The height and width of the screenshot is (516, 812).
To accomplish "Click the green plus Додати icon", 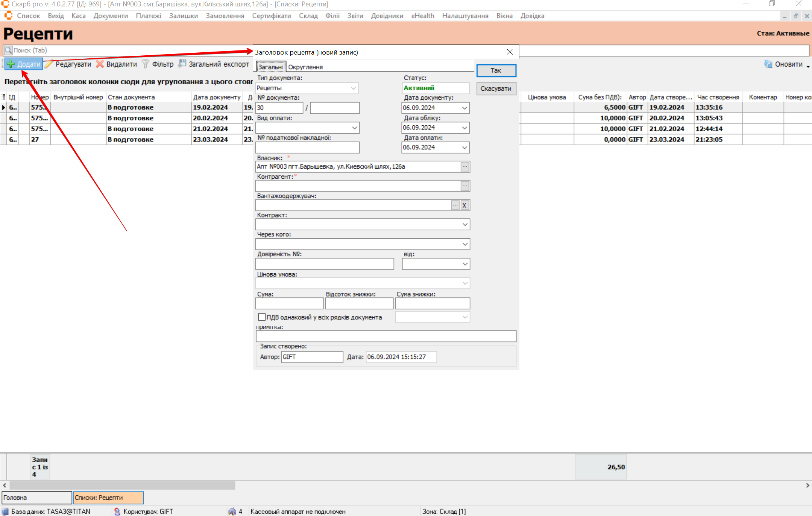I will tap(11, 64).
